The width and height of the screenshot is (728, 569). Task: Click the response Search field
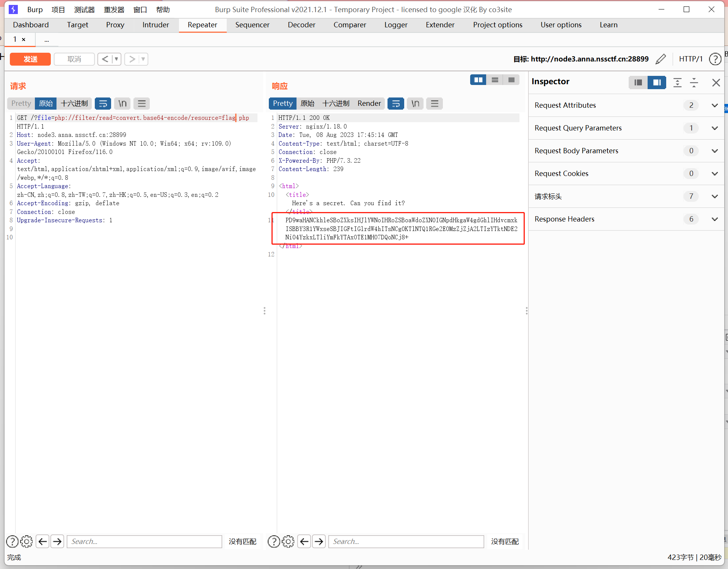click(406, 541)
